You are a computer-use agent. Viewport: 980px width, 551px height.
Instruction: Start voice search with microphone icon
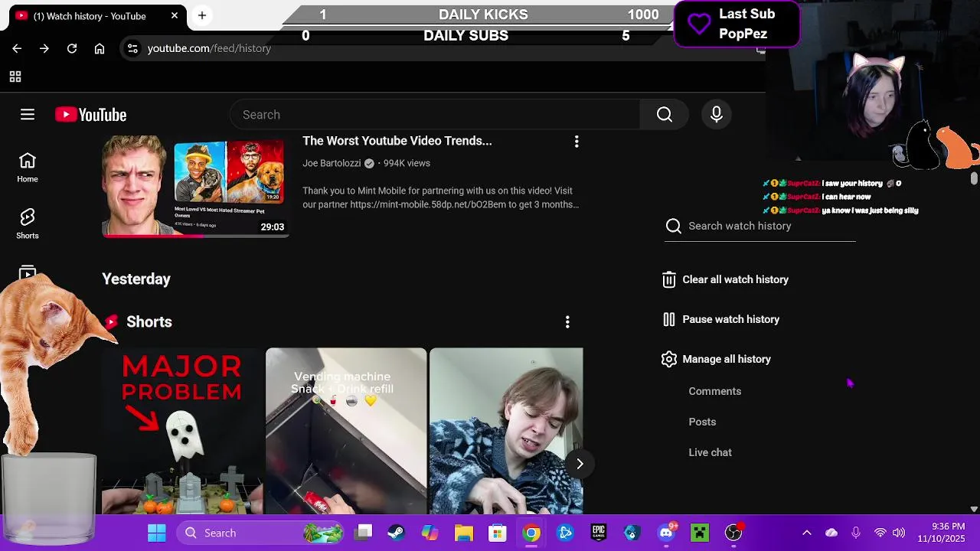pos(717,115)
